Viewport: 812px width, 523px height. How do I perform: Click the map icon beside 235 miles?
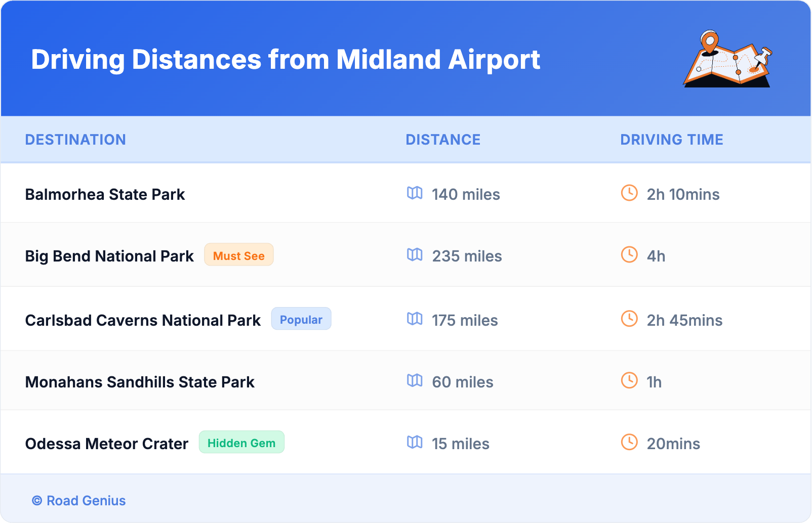click(x=415, y=254)
